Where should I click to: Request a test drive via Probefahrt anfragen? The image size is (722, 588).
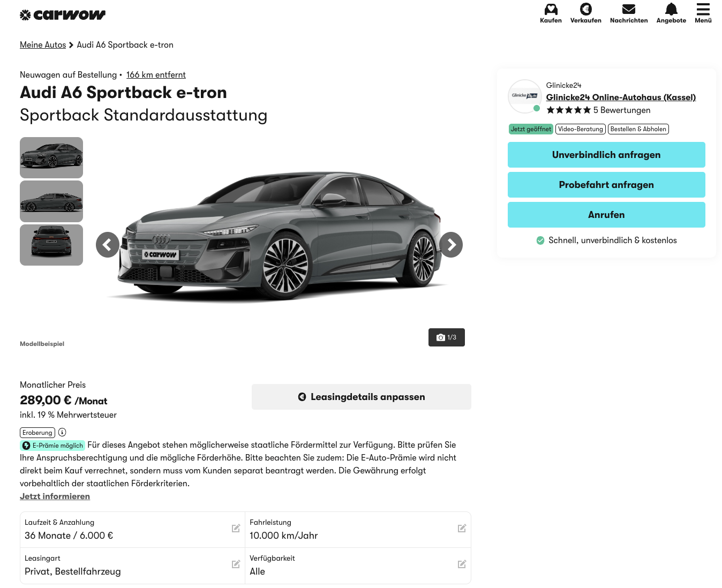click(x=606, y=185)
